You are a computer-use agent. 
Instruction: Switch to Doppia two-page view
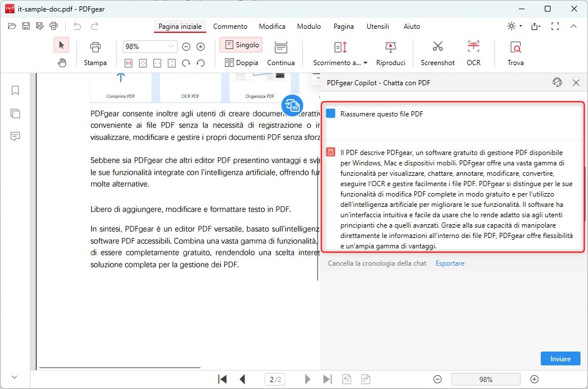[x=241, y=62]
